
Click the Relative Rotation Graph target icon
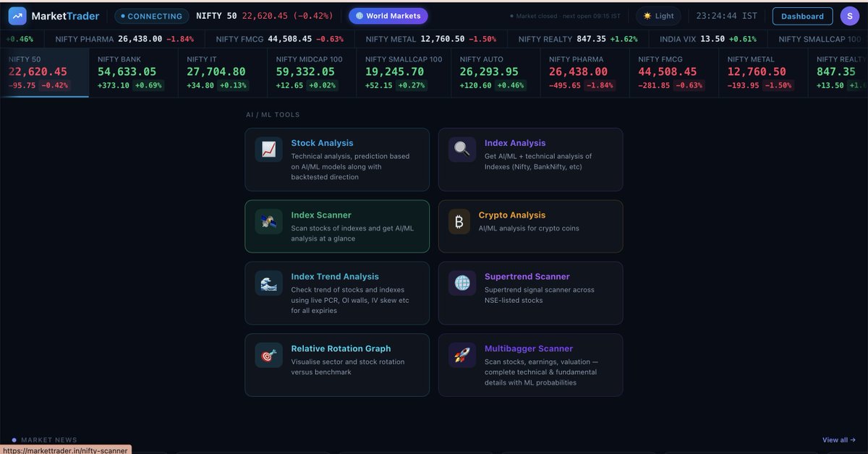(x=268, y=355)
